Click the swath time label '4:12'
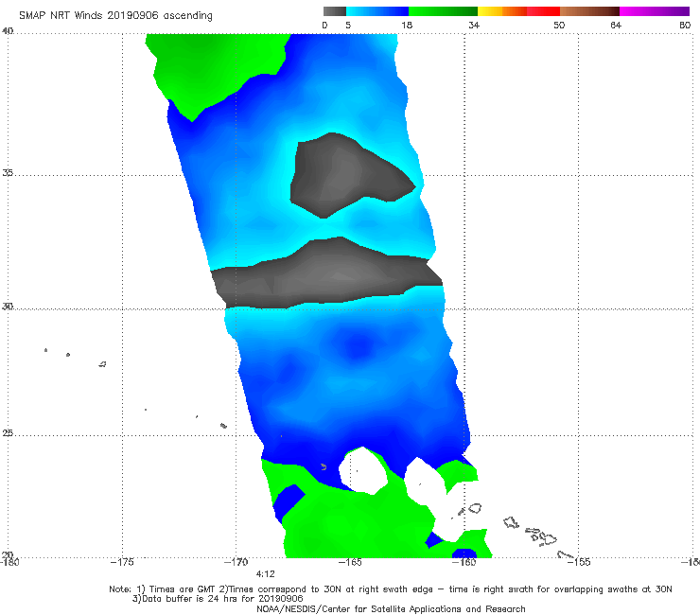 [x=266, y=573]
